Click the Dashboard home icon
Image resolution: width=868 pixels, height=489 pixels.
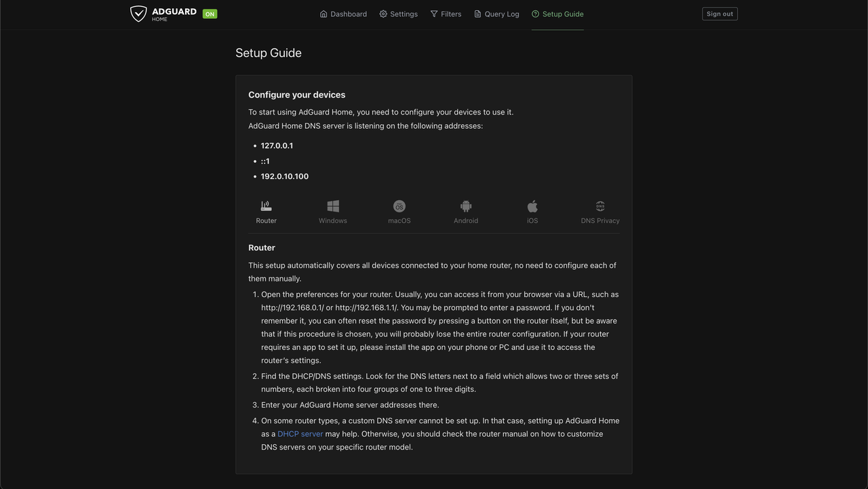point(323,14)
